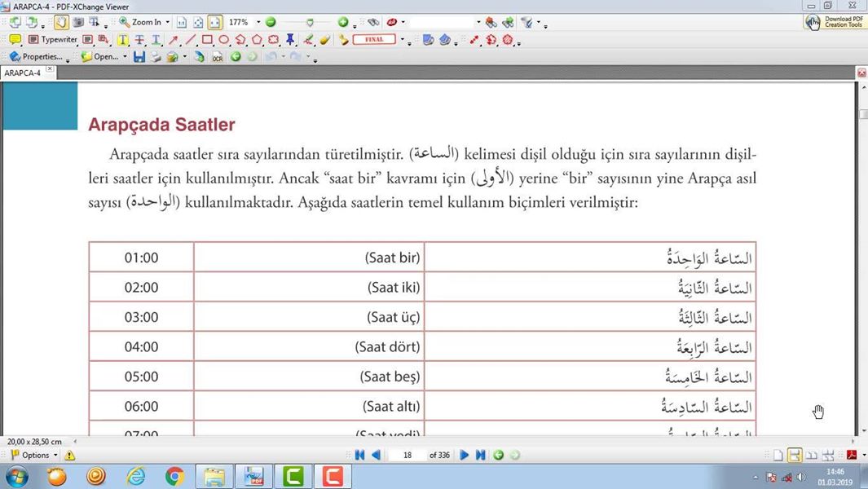
Task: Activate the Snapshot camera tool
Action: 78,22
